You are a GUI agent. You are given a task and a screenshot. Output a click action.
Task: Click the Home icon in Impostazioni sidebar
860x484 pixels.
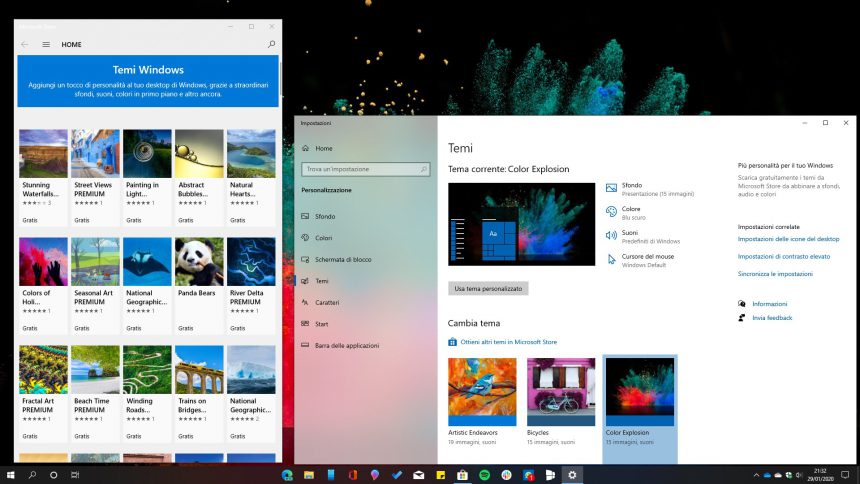[305, 148]
